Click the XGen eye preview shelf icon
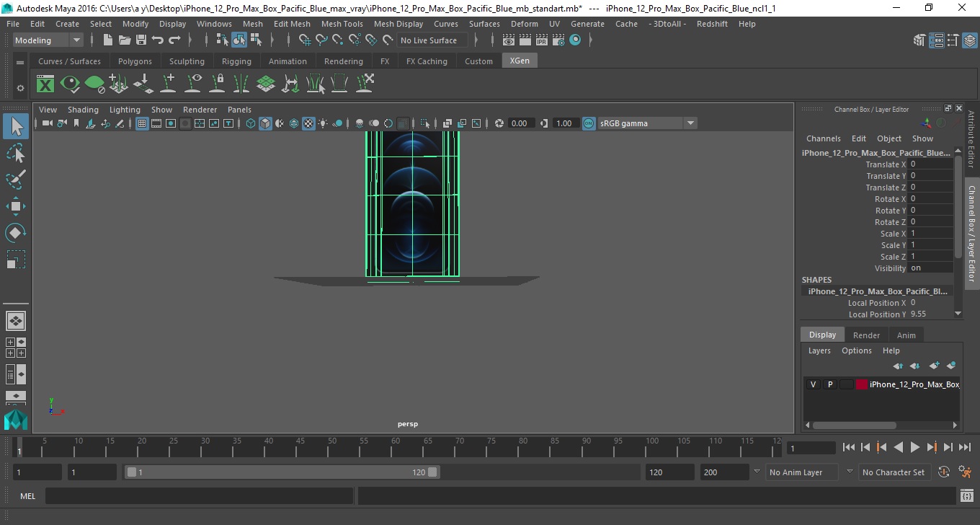The width and height of the screenshot is (980, 525). pos(70,84)
